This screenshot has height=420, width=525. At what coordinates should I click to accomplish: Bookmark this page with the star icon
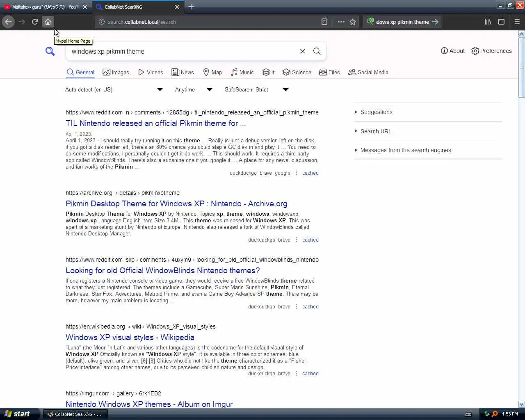(x=353, y=22)
